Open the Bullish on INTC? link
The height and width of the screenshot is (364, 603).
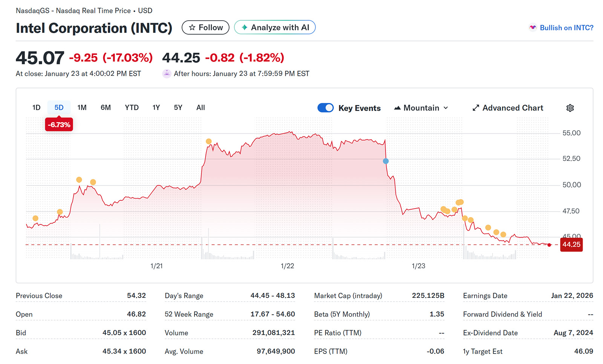[566, 27]
